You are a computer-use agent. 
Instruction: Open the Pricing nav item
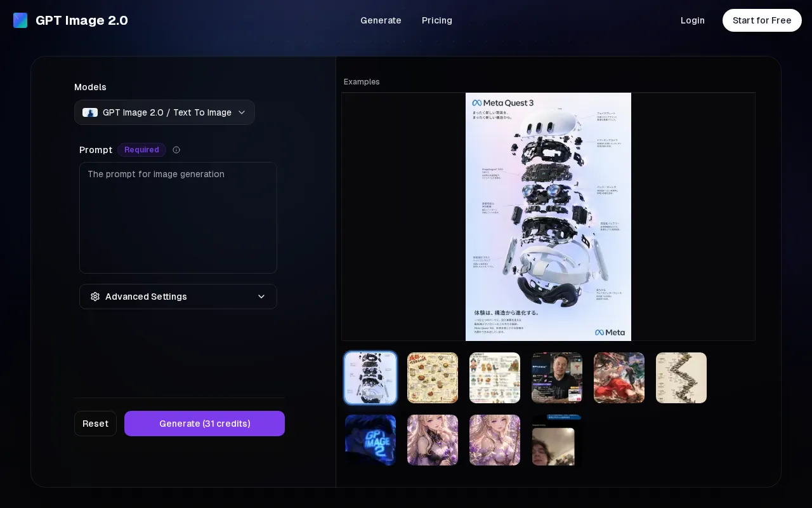tap(437, 20)
